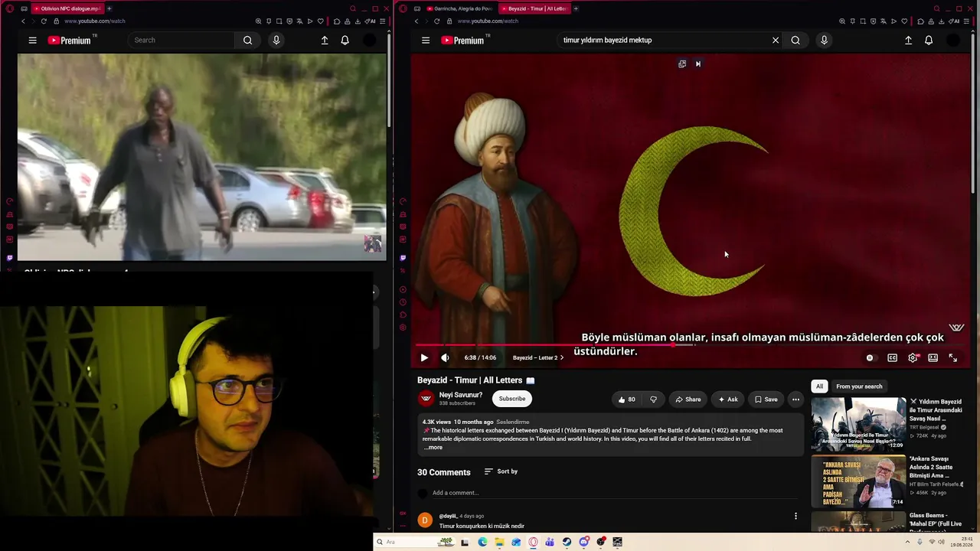This screenshot has width=980, height=551.
Task: Edit the search box in right YouTube window
Action: (662, 41)
